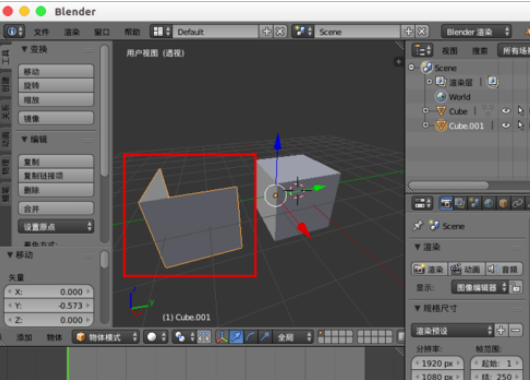Open the pivot point dropdown
Viewport: 530px width, 380px height.
184,337
